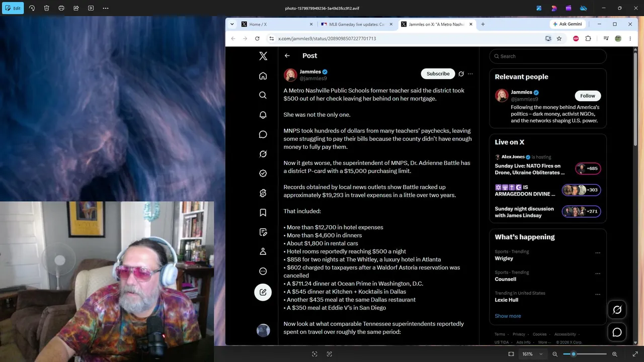This screenshot has height=362, width=644.
Task: Click the Chrome address bar URL
Action: (x=327, y=38)
